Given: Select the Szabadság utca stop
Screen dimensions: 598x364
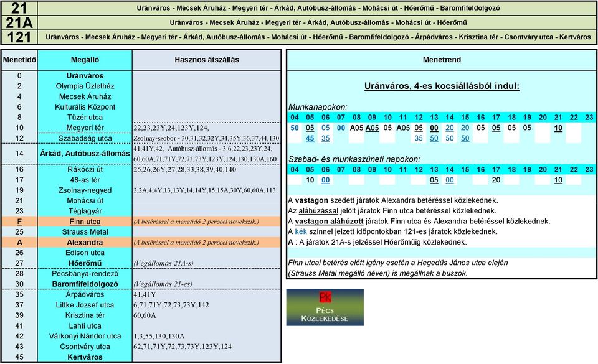Looking at the screenshot, I should point(85,138).
